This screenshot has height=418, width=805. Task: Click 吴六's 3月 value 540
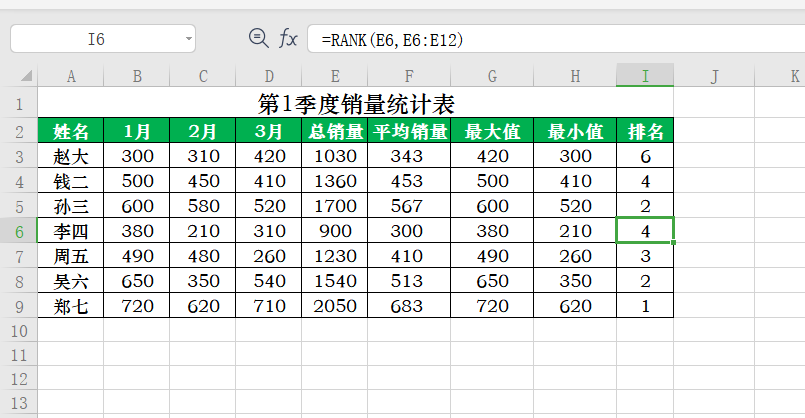pos(269,281)
